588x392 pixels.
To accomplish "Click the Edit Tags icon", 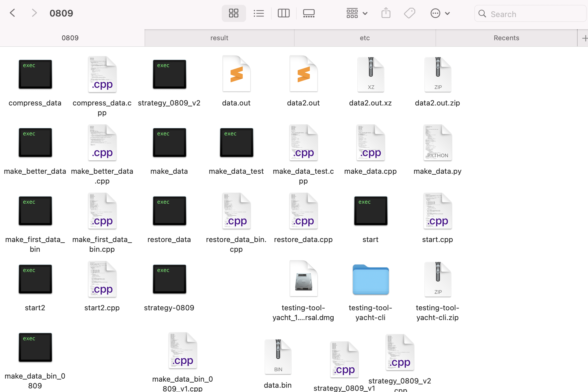I will tap(409, 13).
